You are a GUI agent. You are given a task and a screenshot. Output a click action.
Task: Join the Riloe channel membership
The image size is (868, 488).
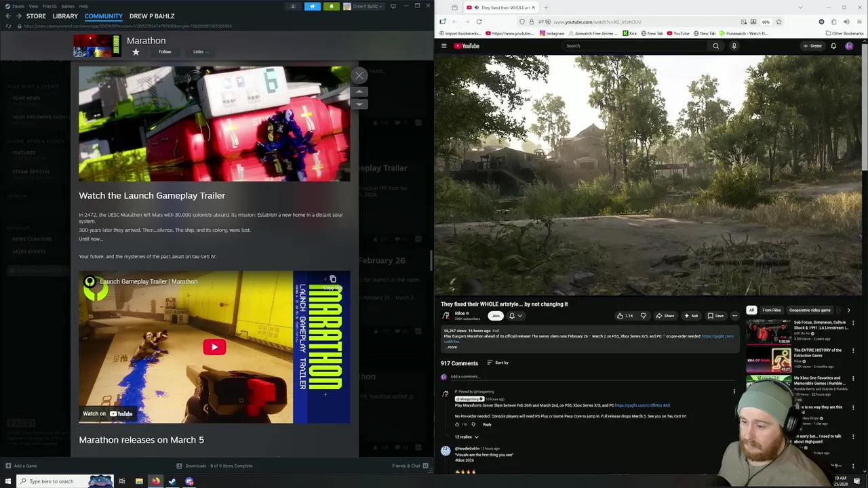(x=496, y=316)
